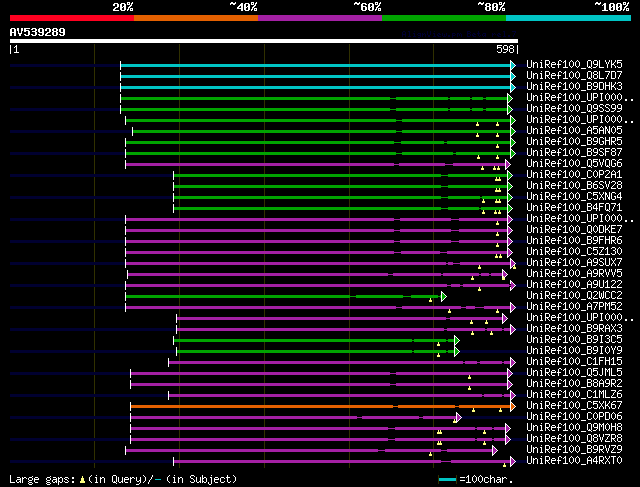Click the white AV539289 query sequence bar

[264, 41]
